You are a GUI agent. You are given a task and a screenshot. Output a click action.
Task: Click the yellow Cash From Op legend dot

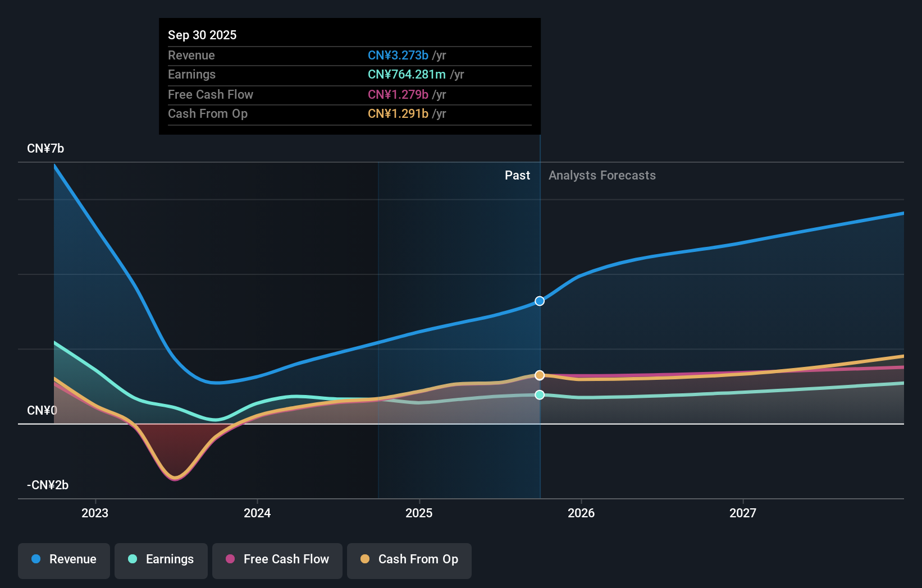pyautogui.click(x=366, y=559)
